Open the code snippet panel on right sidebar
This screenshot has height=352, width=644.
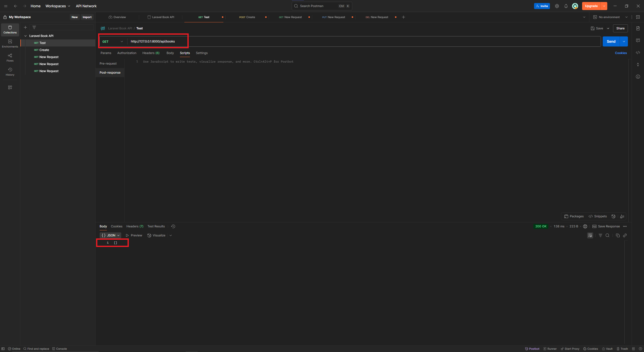(x=638, y=53)
